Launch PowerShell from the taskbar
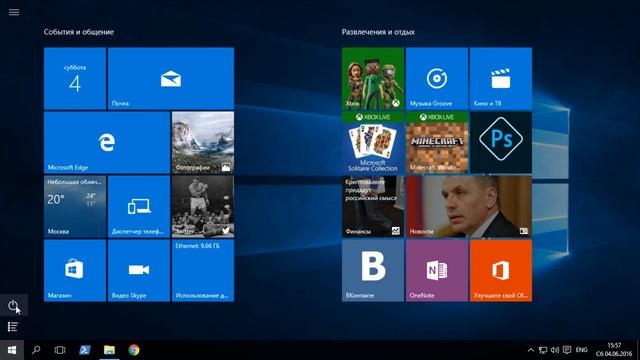The height and width of the screenshot is (360, 640). (84, 350)
